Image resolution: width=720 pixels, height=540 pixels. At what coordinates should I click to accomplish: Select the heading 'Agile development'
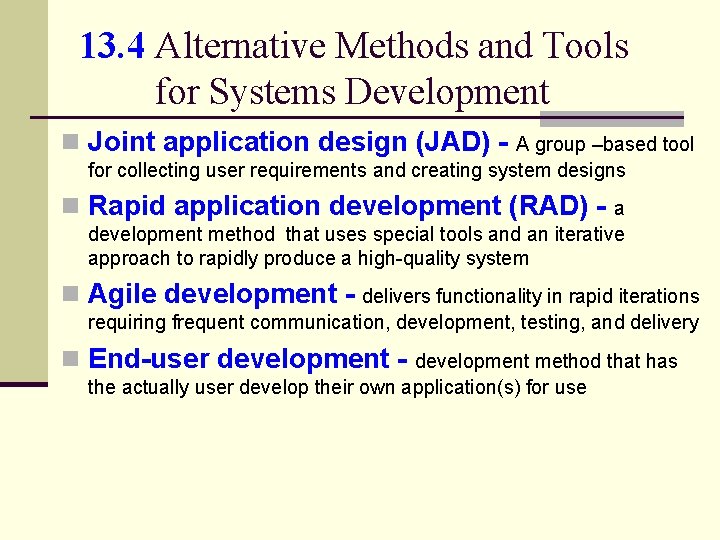213,294
